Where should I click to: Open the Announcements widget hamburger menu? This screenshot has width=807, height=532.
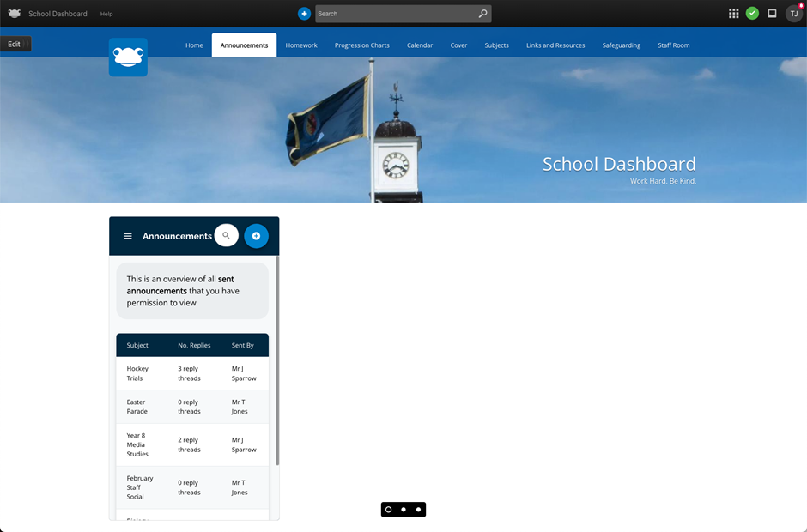[128, 236]
